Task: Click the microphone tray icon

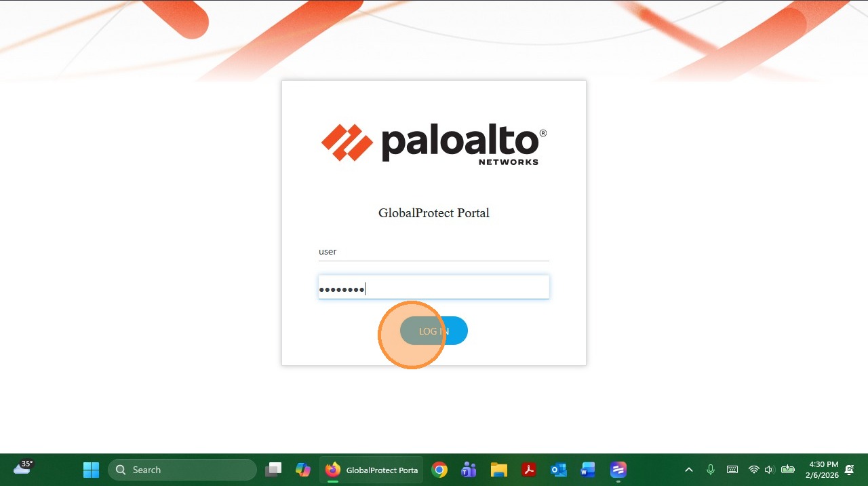Action: pyautogui.click(x=711, y=470)
